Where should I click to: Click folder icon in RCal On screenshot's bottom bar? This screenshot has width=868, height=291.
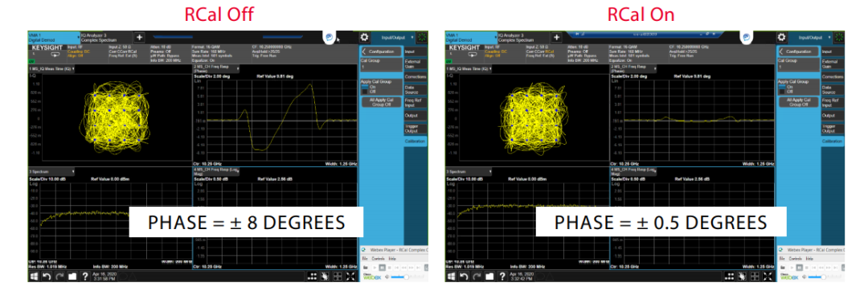tap(489, 276)
